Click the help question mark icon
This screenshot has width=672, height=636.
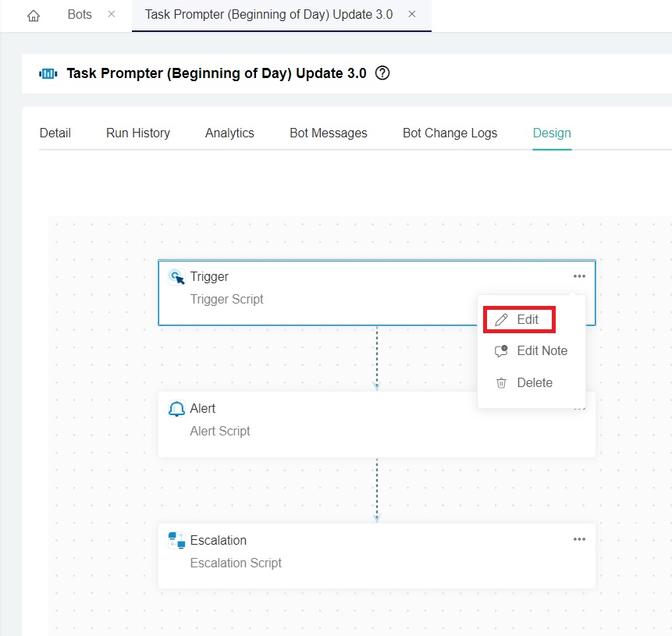[382, 73]
